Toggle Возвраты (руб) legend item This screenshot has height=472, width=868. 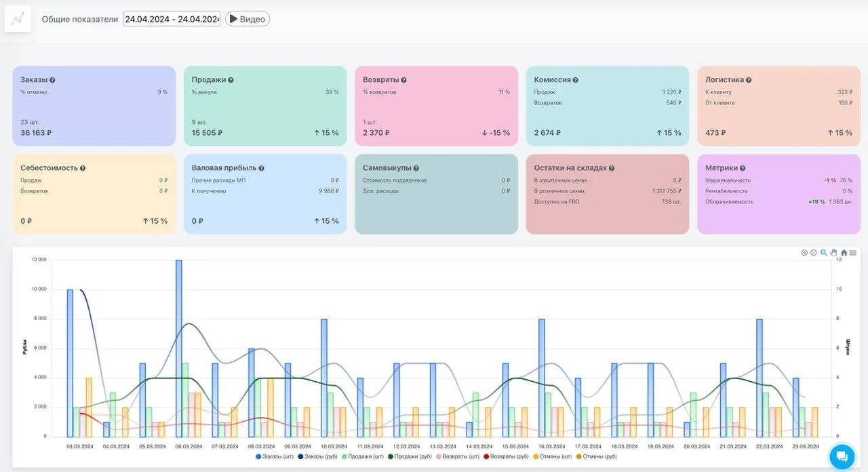[x=505, y=456]
